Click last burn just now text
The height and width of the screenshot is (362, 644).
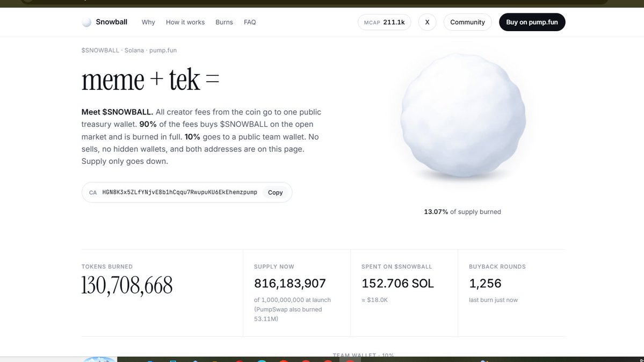[x=493, y=300]
